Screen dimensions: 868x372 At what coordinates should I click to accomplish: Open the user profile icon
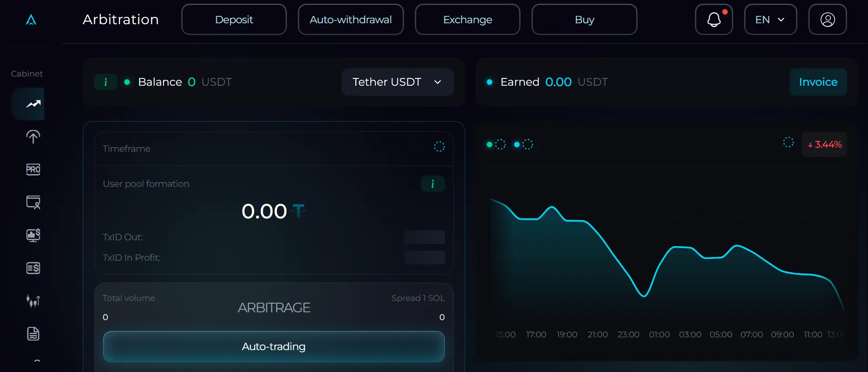pos(827,20)
